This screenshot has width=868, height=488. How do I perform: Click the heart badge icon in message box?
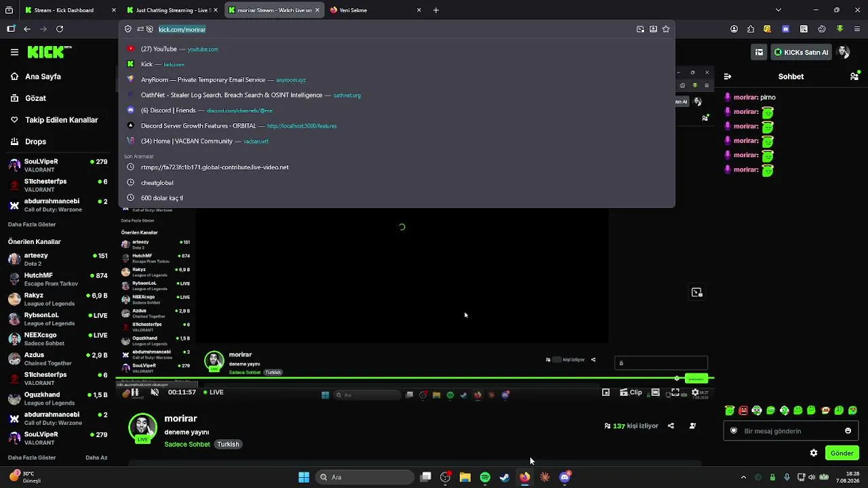(734, 431)
